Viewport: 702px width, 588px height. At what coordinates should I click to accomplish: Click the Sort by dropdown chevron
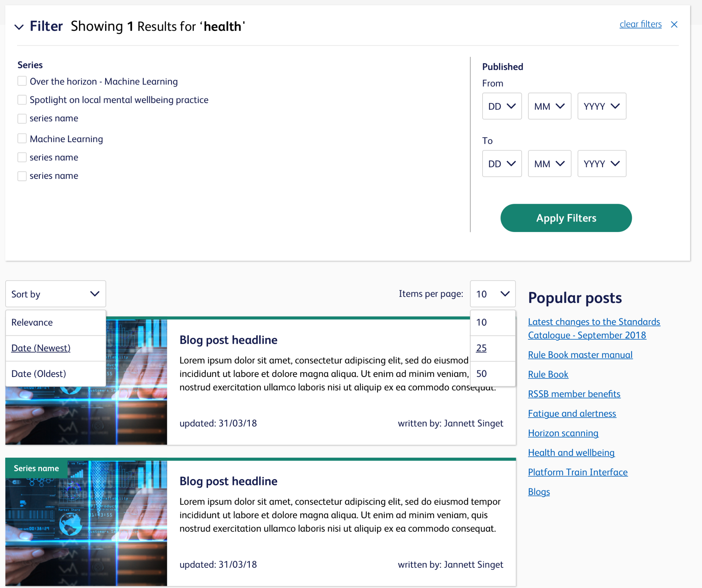click(x=95, y=294)
